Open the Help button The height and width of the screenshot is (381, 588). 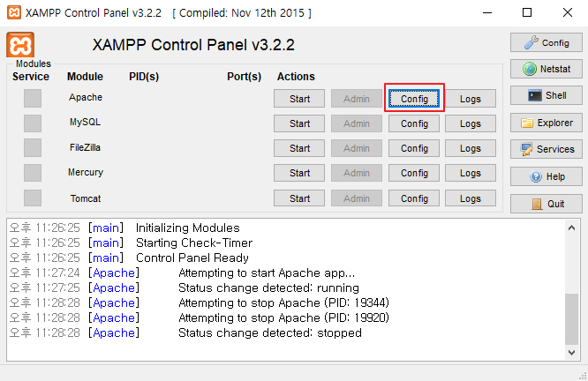[547, 176]
